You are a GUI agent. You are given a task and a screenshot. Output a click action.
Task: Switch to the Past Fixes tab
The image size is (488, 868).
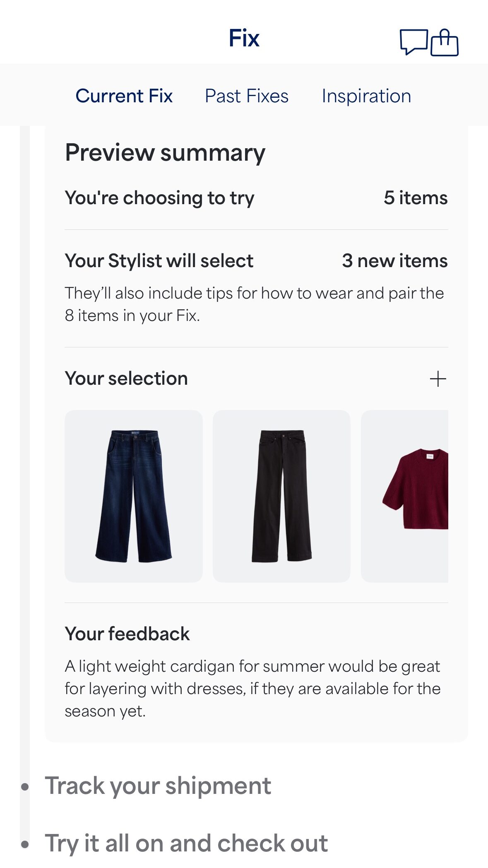pyautogui.click(x=247, y=96)
